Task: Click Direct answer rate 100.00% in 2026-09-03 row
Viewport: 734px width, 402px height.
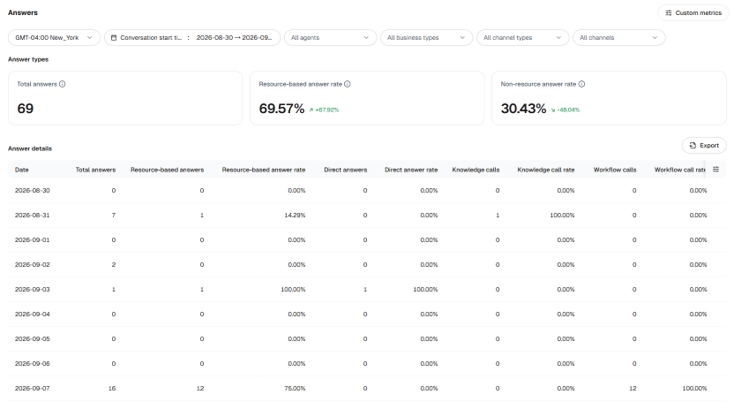Action: pyautogui.click(x=426, y=290)
